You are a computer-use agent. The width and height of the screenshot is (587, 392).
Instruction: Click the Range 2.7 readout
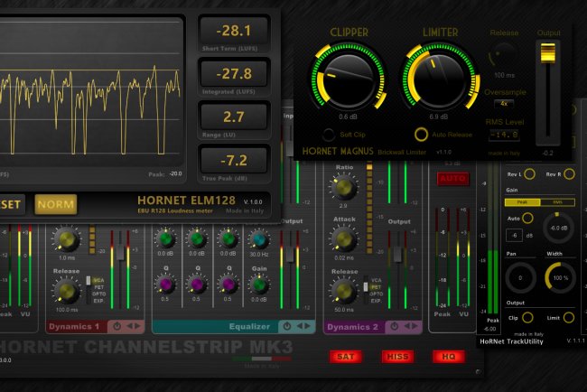(234, 117)
